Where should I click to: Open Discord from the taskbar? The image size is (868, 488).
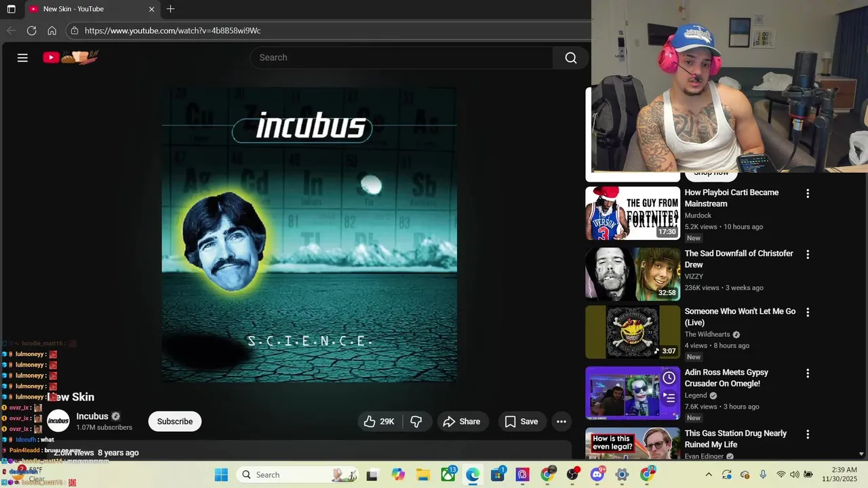pyautogui.click(x=597, y=474)
